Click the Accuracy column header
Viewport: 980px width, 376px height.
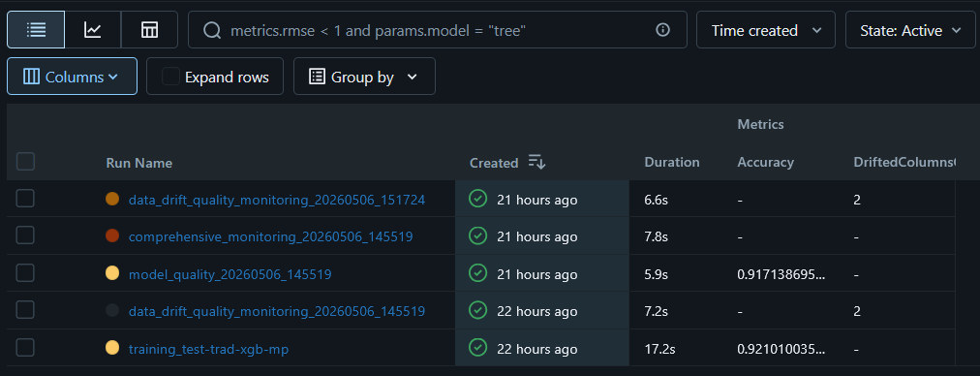[x=766, y=162]
